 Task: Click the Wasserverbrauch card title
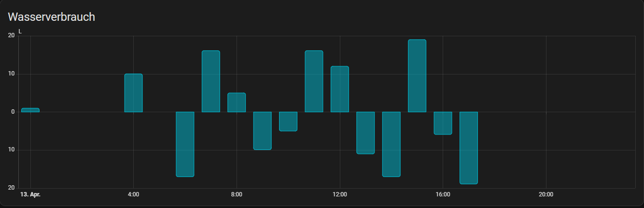click(x=52, y=17)
